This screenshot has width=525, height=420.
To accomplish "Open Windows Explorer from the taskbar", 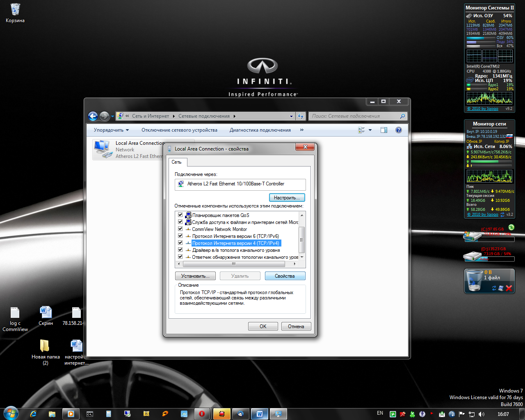I will click(52, 414).
